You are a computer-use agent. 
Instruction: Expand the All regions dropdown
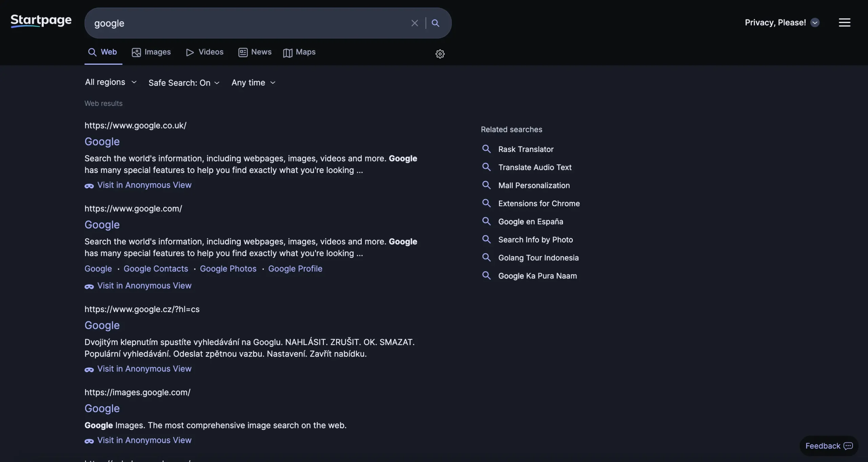tap(111, 82)
